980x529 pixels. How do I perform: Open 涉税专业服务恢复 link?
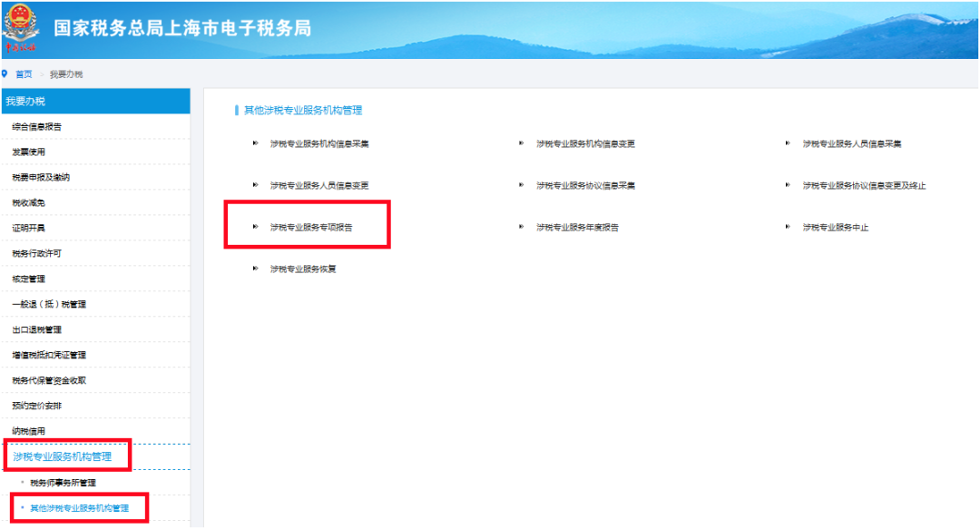(x=303, y=269)
